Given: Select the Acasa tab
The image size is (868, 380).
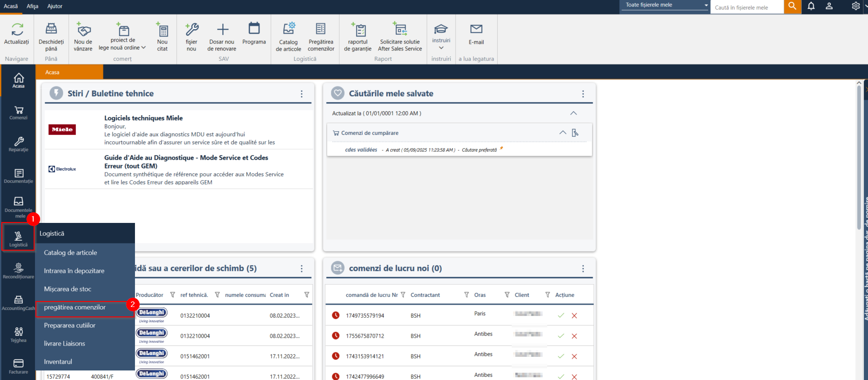Looking at the screenshot, I should [70, 72].
